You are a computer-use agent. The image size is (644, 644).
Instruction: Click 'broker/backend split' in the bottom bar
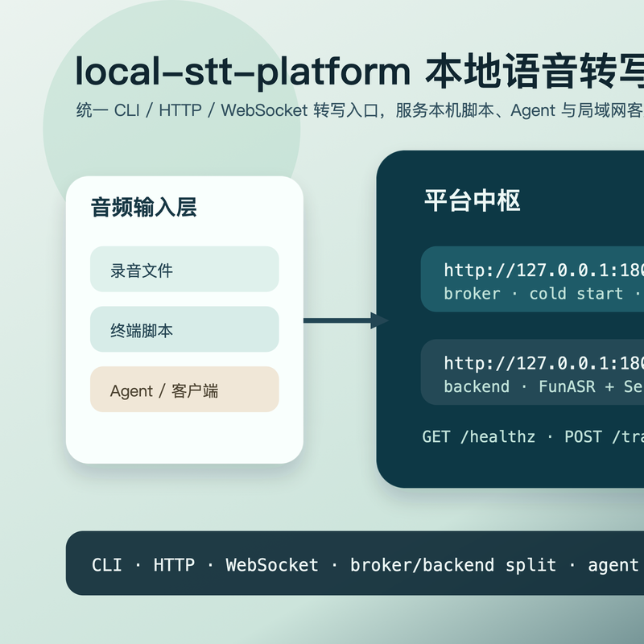(452, 565)
